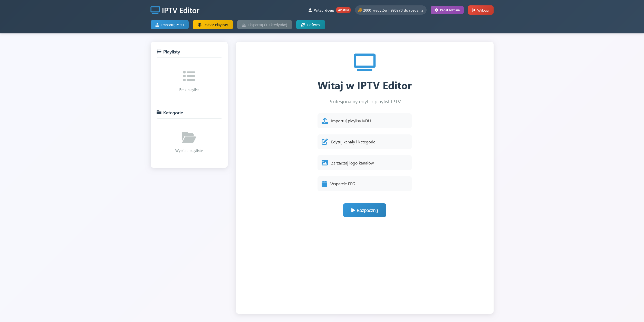Click the coins icon next to credit balance
This screenshot has width=644, height=322.
[x=360, y=10]
